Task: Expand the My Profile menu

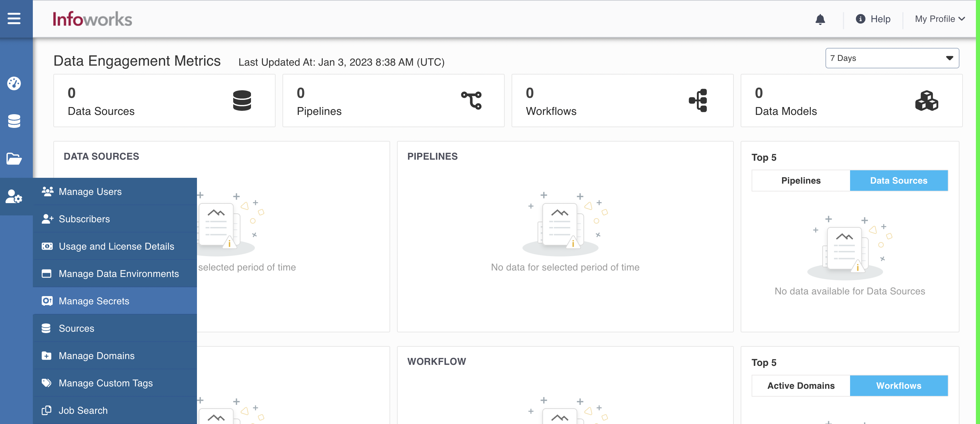Action: point(940,18)
